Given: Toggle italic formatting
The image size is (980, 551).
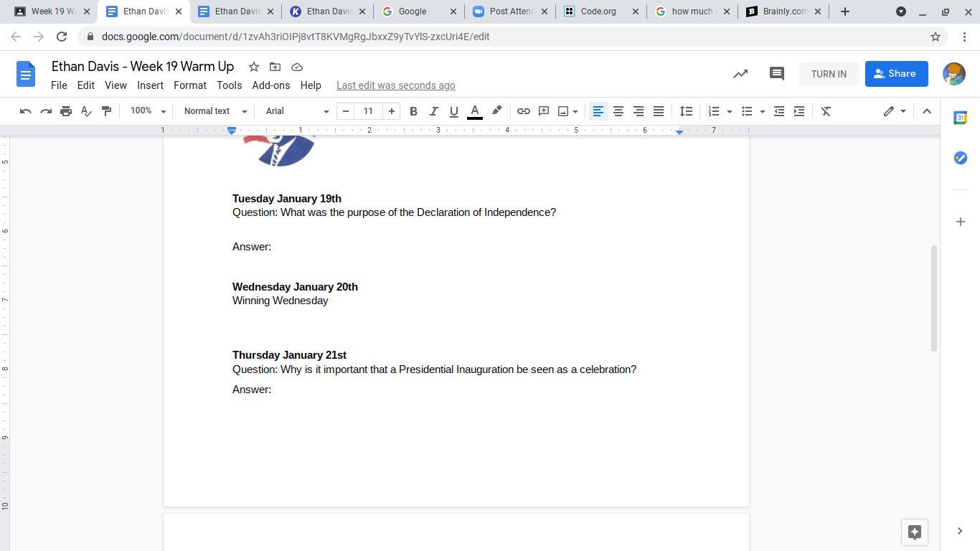Looking at the screenshot, I should click(x=433, y=111).
